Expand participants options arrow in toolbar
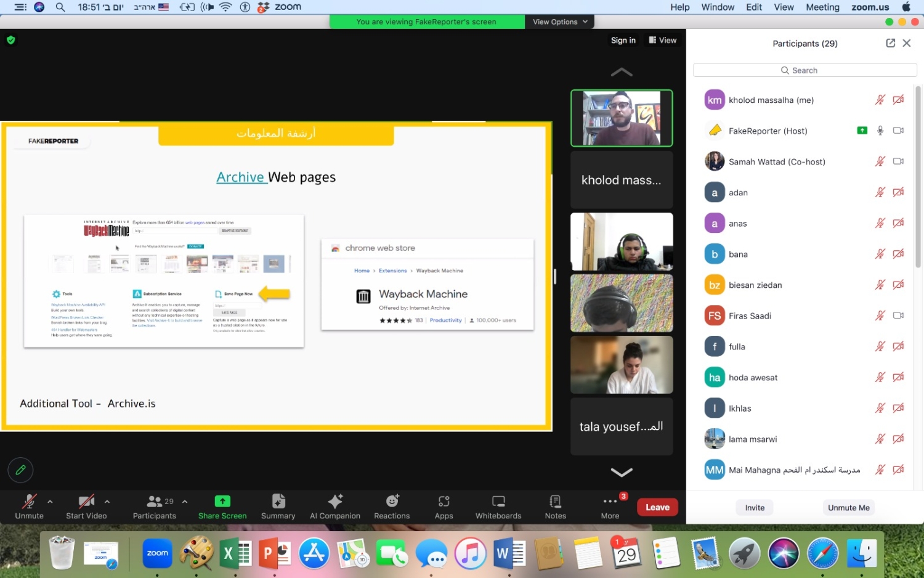Viewport: 924px width, 578px height. [185, 502]
